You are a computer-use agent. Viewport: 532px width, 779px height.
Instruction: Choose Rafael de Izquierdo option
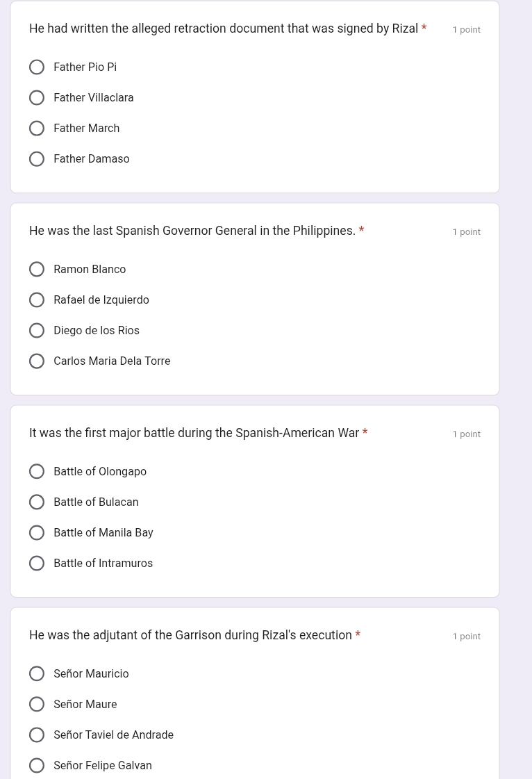(x=37, y=300)
